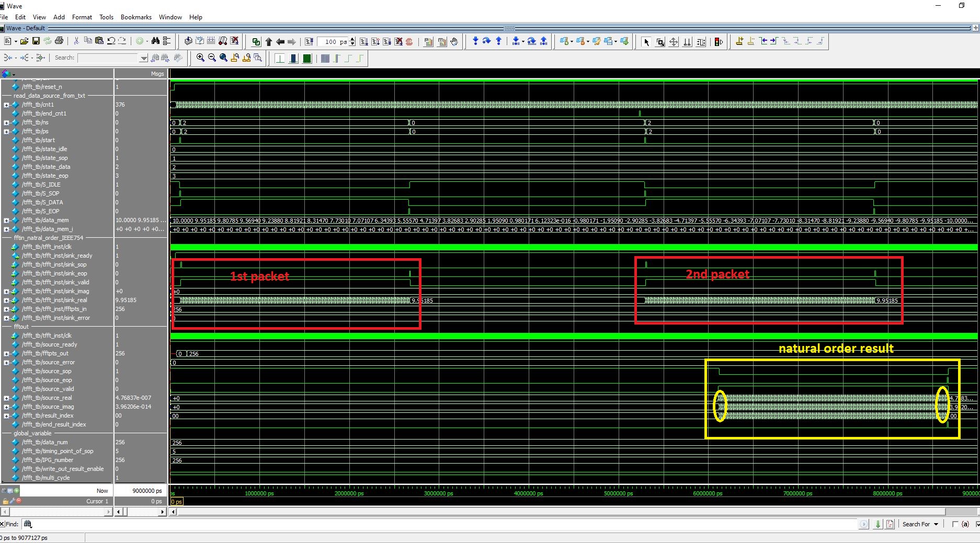Open the Search history dropdown arrow
980x543 pixels.
tap(143, 58)
